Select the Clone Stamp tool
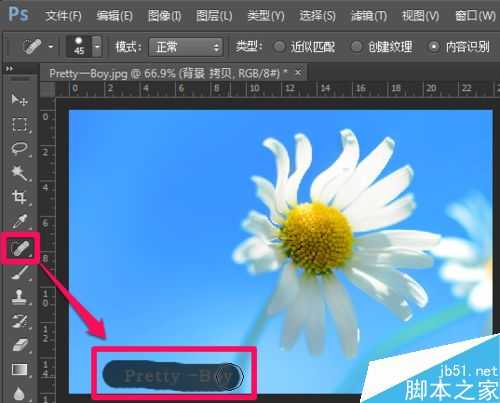The width and height of the screenshot is (500, 403). pyautogui.click(x=19, y=297)
